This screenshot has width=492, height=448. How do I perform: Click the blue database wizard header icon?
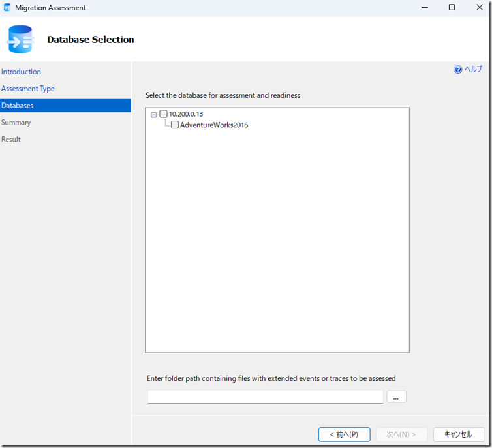[20, 40]
